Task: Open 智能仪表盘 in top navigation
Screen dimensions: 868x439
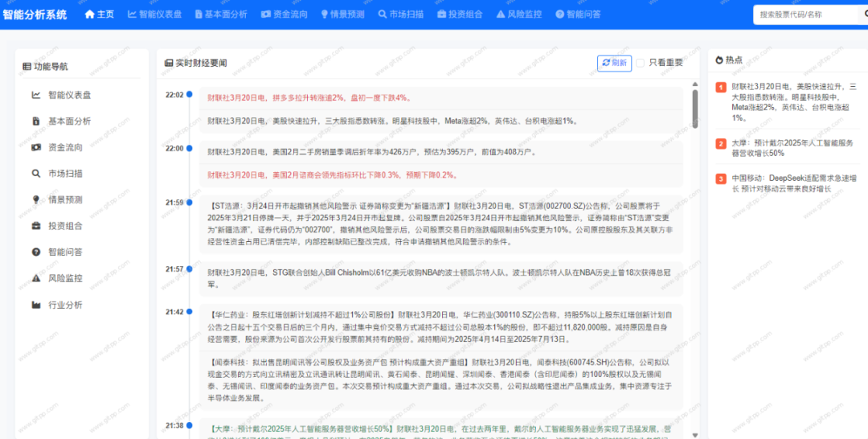Action: click(155, 14)
